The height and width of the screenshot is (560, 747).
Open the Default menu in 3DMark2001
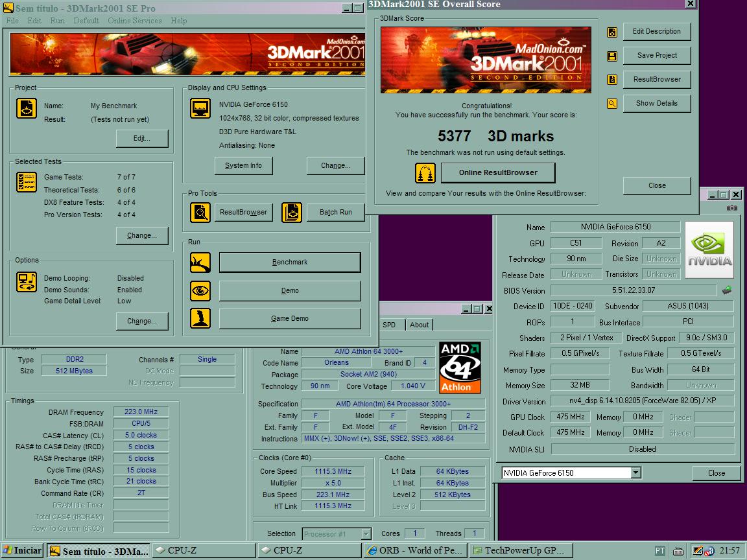86,21
